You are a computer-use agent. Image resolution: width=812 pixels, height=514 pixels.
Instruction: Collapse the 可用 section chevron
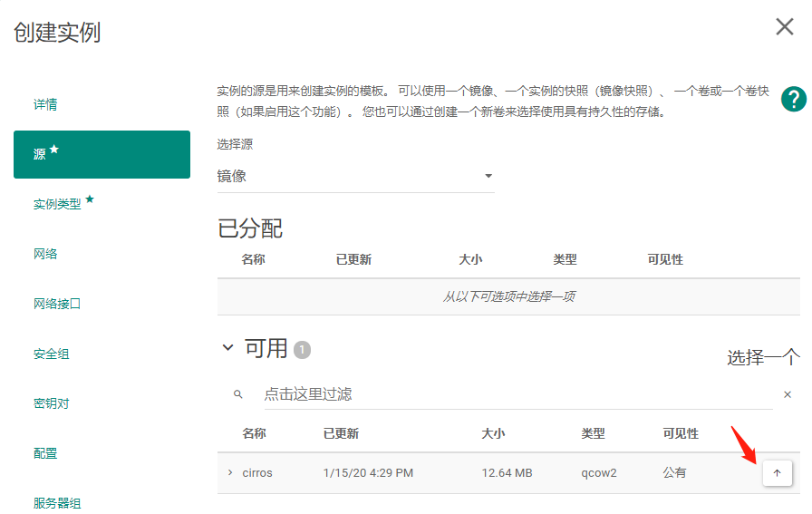pyautogui.click(x=227, y=348)
